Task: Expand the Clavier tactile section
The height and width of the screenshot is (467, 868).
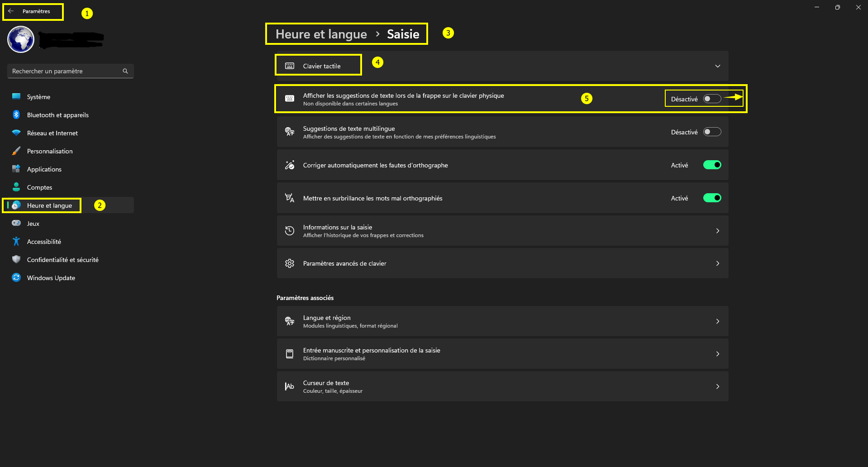Action: 717,66
